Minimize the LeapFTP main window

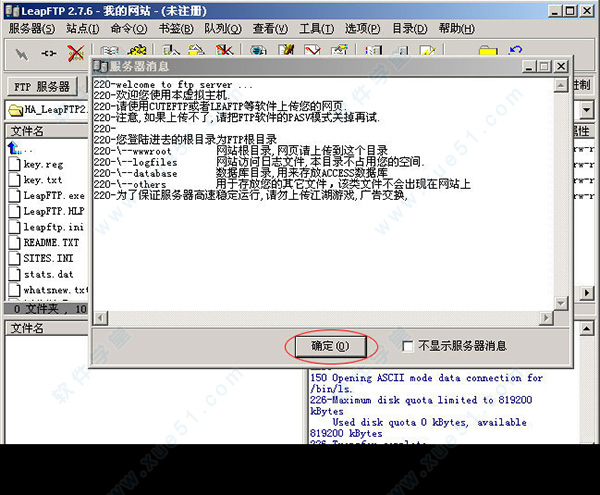(555, 11)
